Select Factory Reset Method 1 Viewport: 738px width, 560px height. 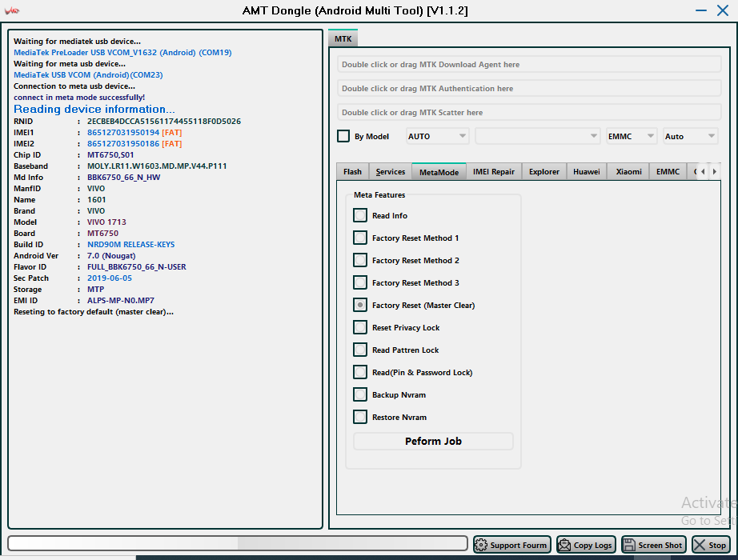tap(360, 238)
